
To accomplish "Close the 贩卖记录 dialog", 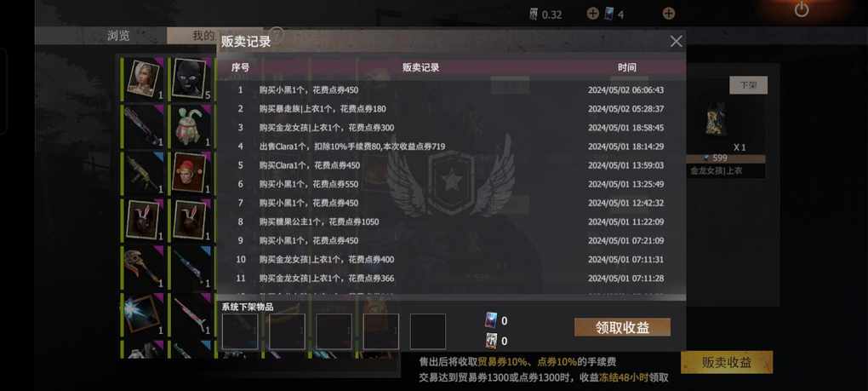I will pos(676,42).
